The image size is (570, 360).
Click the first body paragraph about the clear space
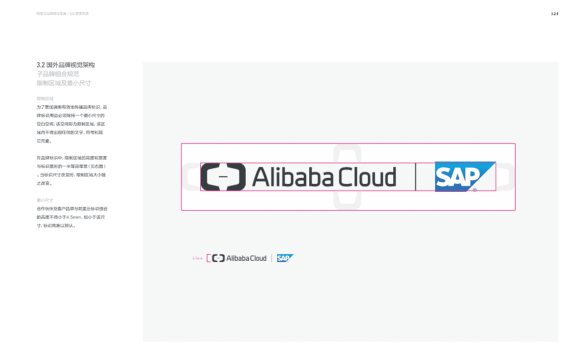click(x=72, y=124)
